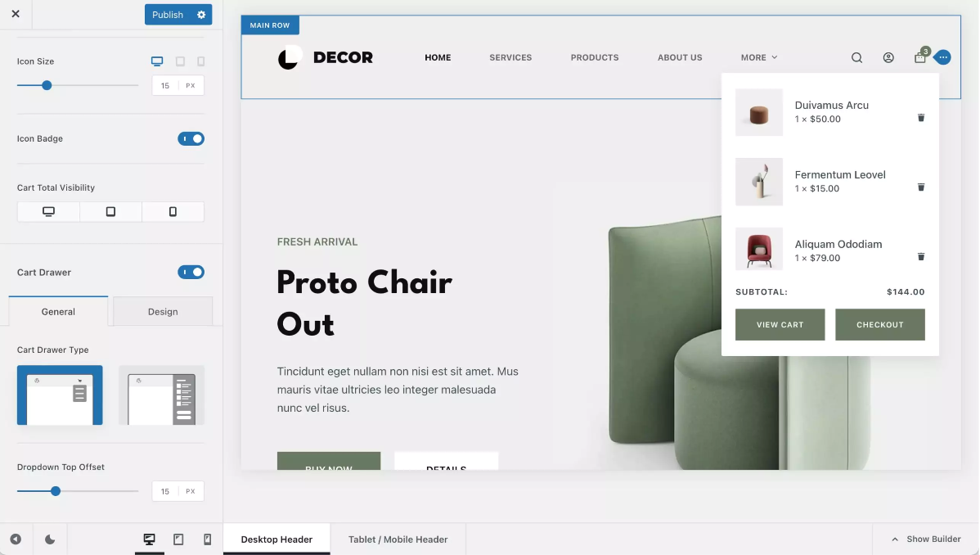This screenshot has height=555, width=980.
Task: Expand Show Builder panel
Action: click(x=926, y=539)
